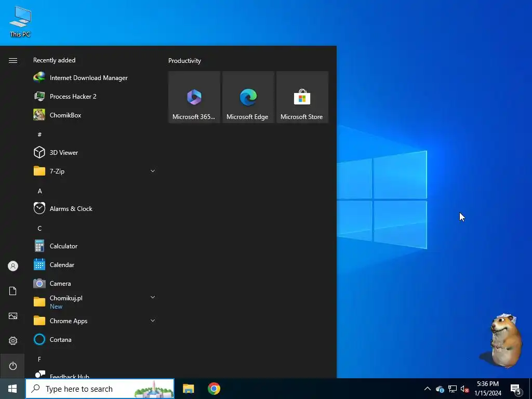The width and height of the screenshot is (532, 399).
Task: Open the Microsoft Edge tile
Action: 248,97
